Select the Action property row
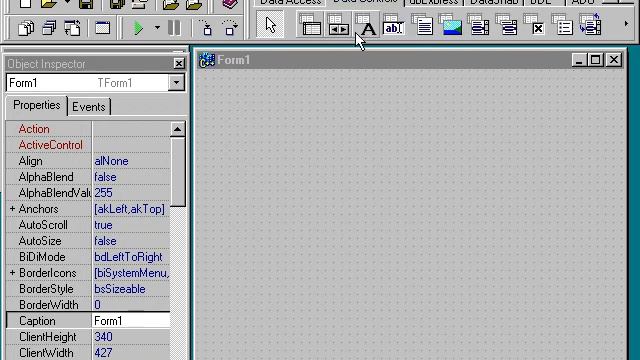 [88, 129]
